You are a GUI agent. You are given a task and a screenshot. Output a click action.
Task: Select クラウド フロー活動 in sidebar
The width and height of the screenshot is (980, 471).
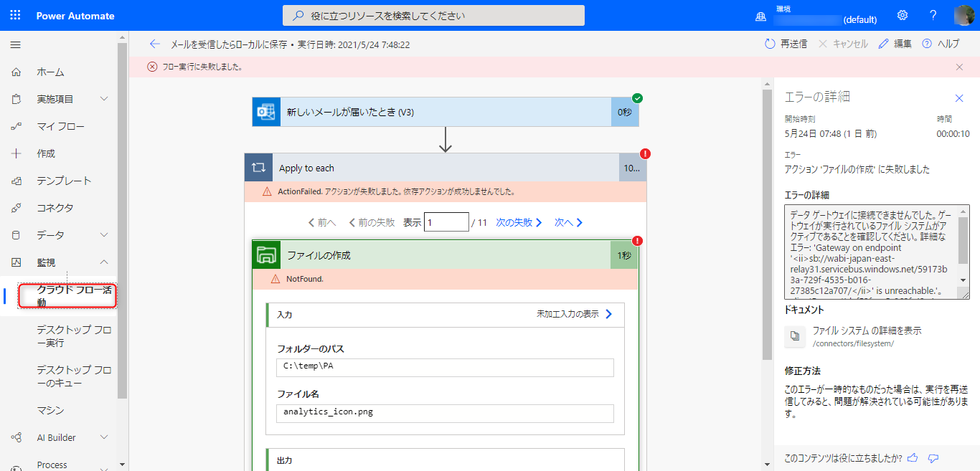[67, 296]
